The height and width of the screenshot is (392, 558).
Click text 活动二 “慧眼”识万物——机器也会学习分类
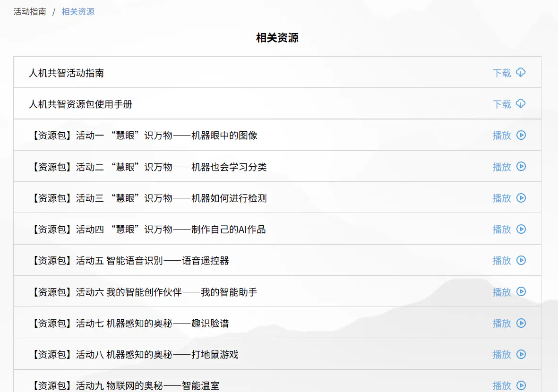pos(171,167)
